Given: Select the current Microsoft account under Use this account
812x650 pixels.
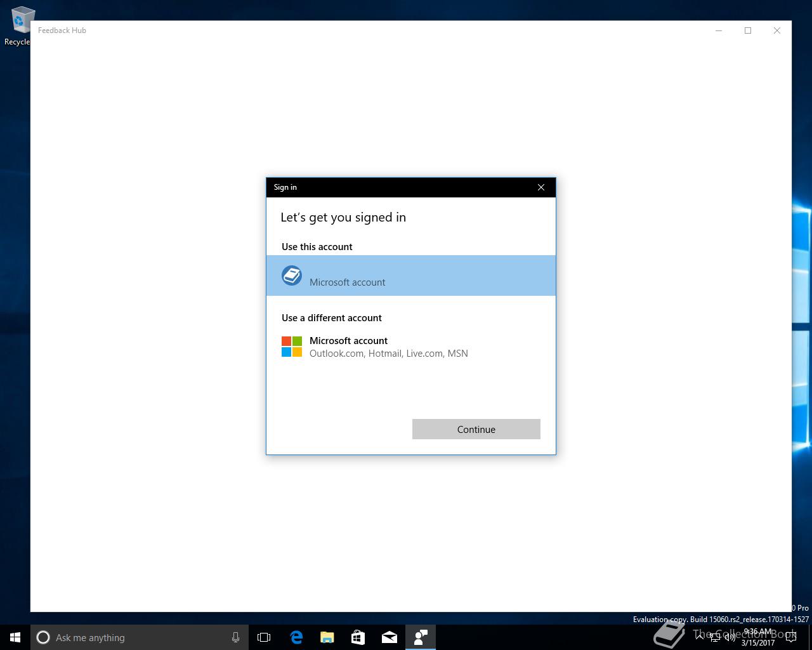Looking at the screenshot, I should pyautogui.click(x=411, y=275).
